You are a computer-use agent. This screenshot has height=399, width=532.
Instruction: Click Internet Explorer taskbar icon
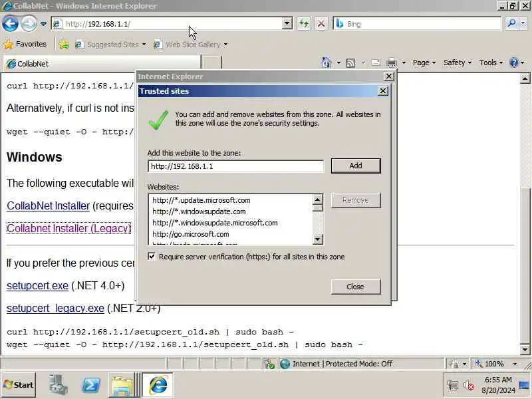tap(158, 385)
